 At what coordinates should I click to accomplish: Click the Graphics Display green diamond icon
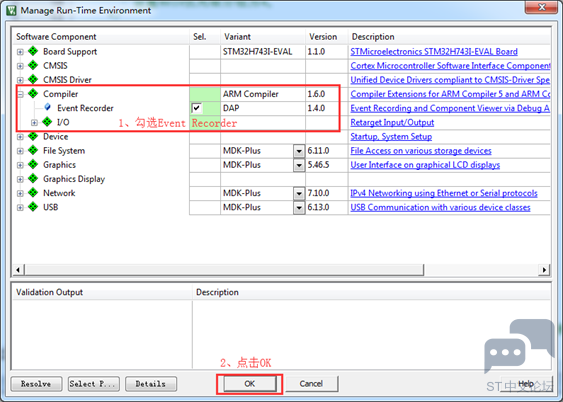[x=33, y=178]
